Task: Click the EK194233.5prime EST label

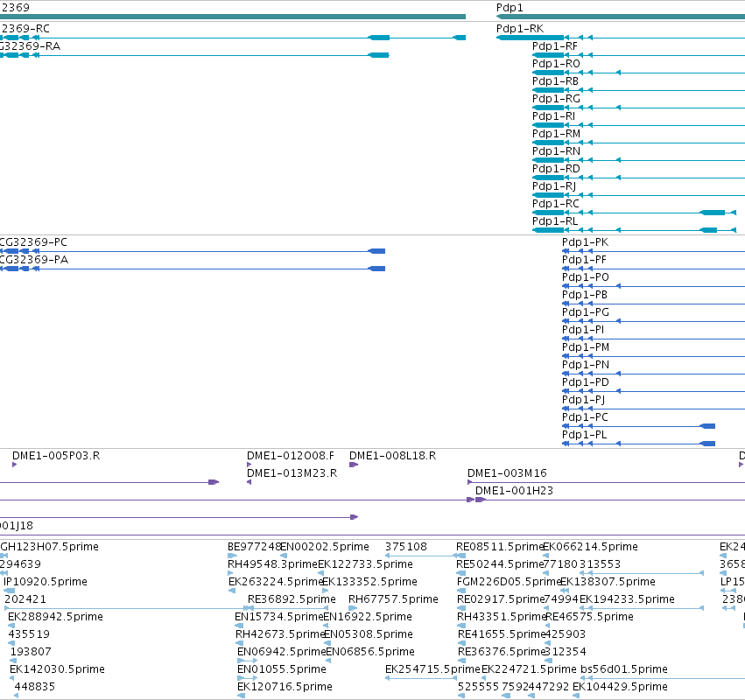Action: click(627, 599)
